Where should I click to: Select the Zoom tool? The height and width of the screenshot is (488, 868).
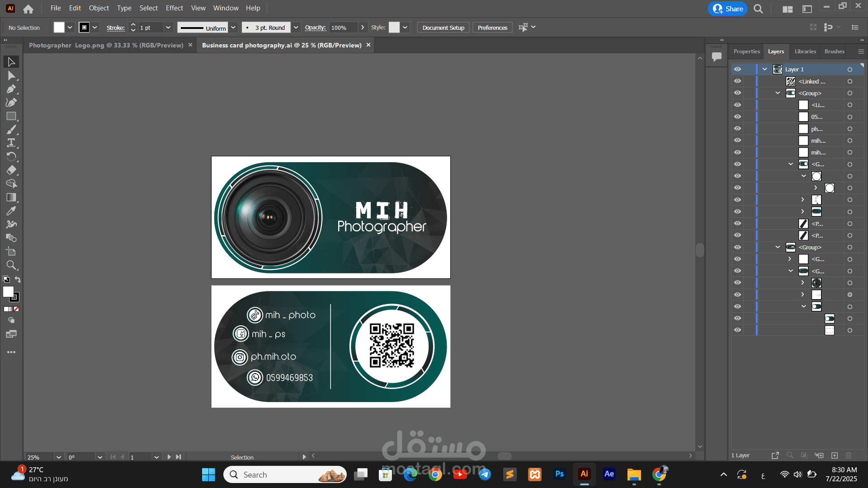click(x=11, y=265)
